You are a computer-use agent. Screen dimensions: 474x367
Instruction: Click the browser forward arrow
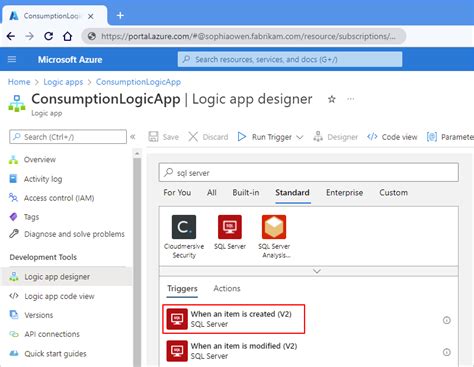tap(30, 36)
